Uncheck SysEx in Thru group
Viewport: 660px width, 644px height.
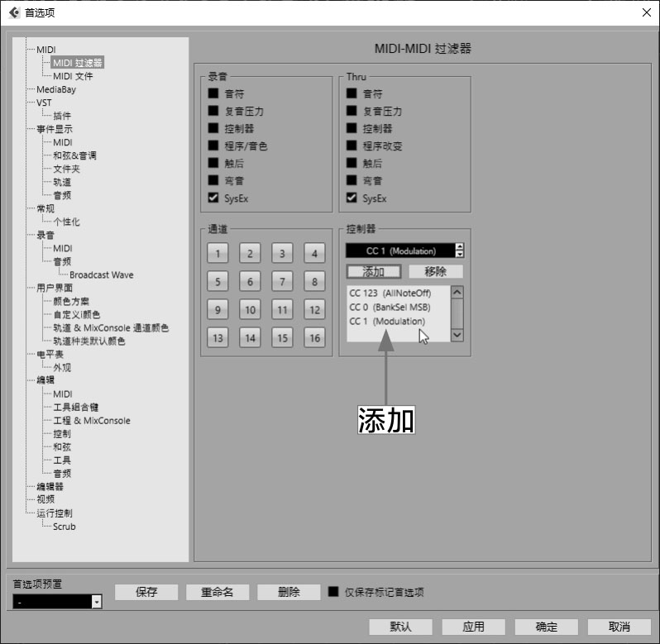point(352,198)
